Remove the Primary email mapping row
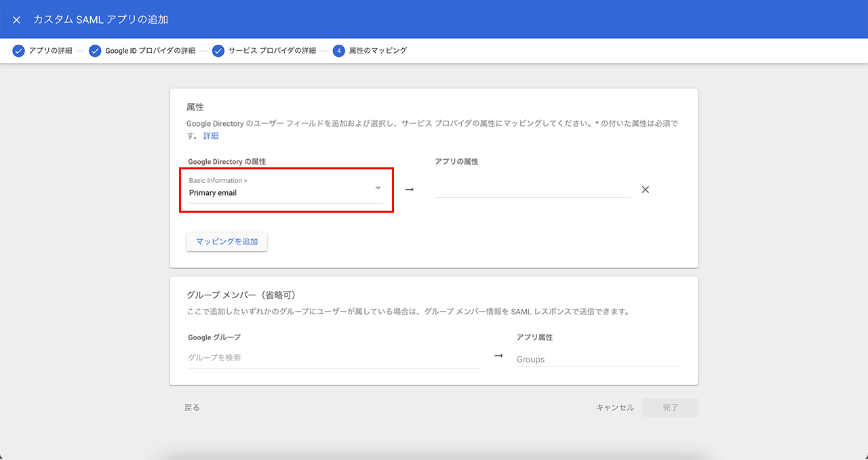868x460 pixels. point(646,190)
